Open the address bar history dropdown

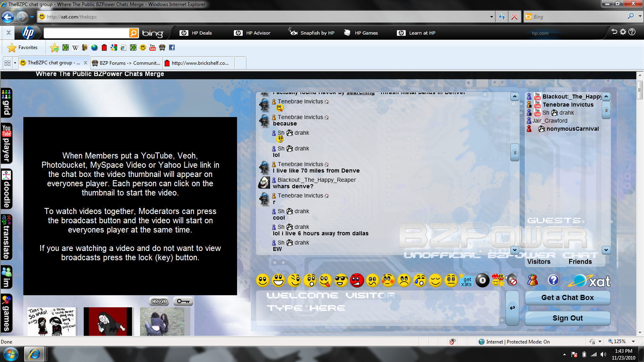click(492, 17)
